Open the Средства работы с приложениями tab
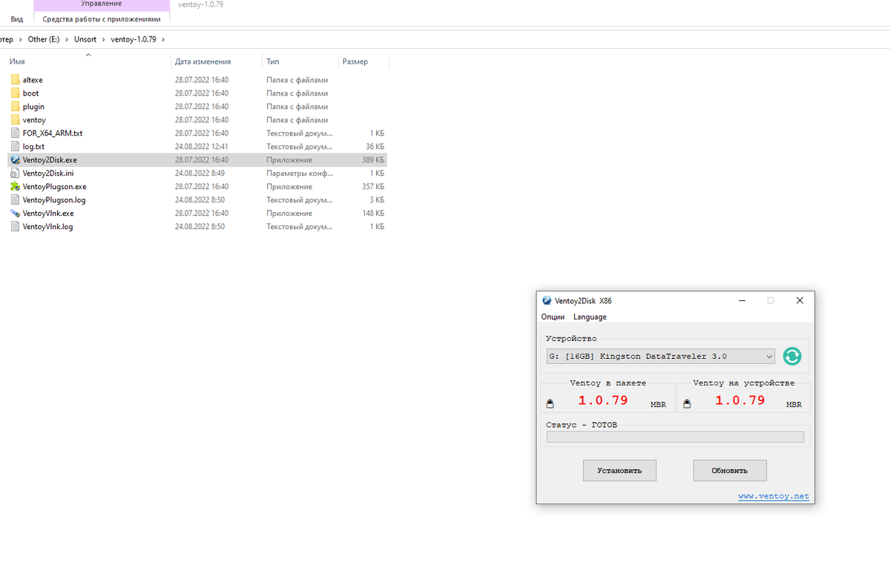Viewport: 890px width, 588px height. click(x=101, y=19)
